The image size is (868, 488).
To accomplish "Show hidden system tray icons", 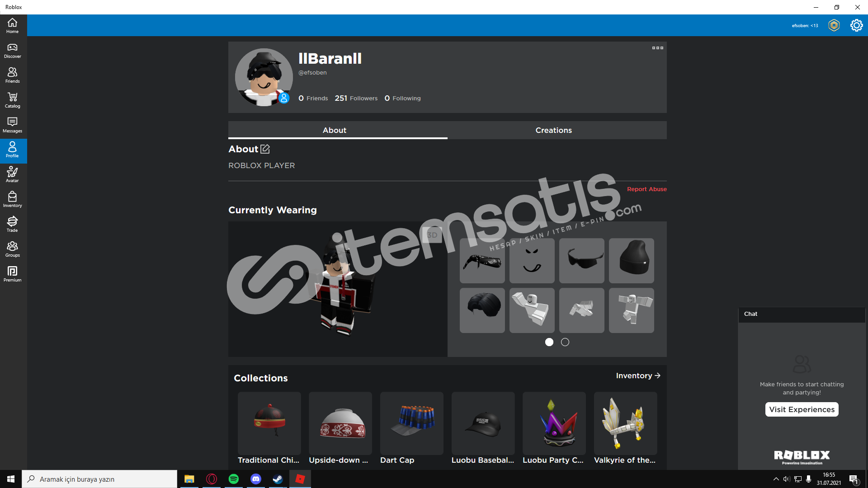I will [776, 479].
